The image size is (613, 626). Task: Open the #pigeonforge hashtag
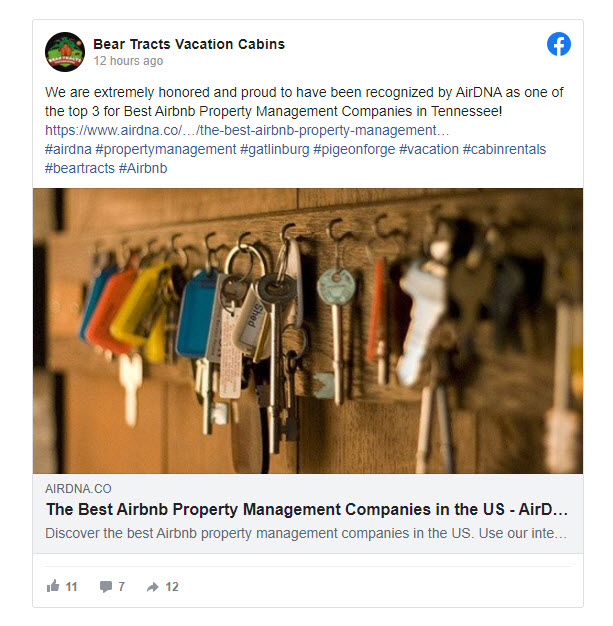(x=354, y=149)
